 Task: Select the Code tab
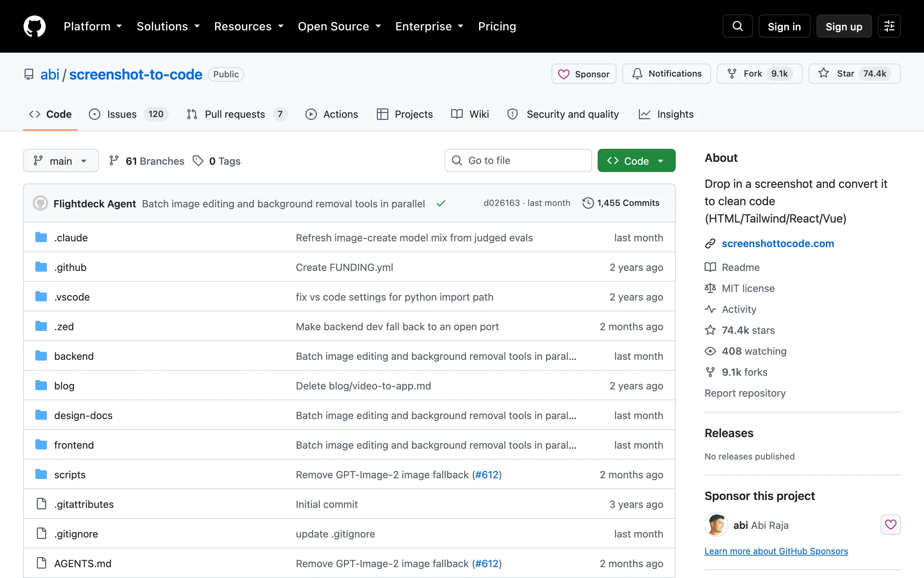(51, 114)
